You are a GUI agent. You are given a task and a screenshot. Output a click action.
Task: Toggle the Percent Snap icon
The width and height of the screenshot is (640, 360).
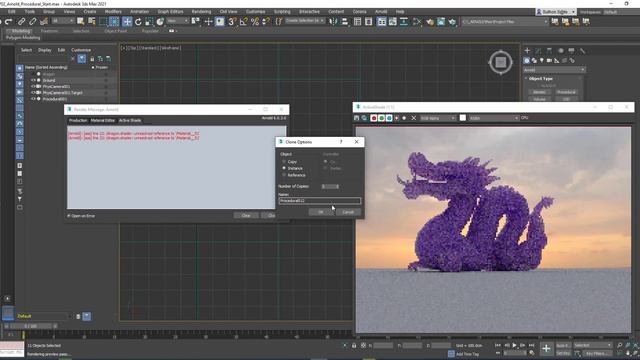coord(255,22)
